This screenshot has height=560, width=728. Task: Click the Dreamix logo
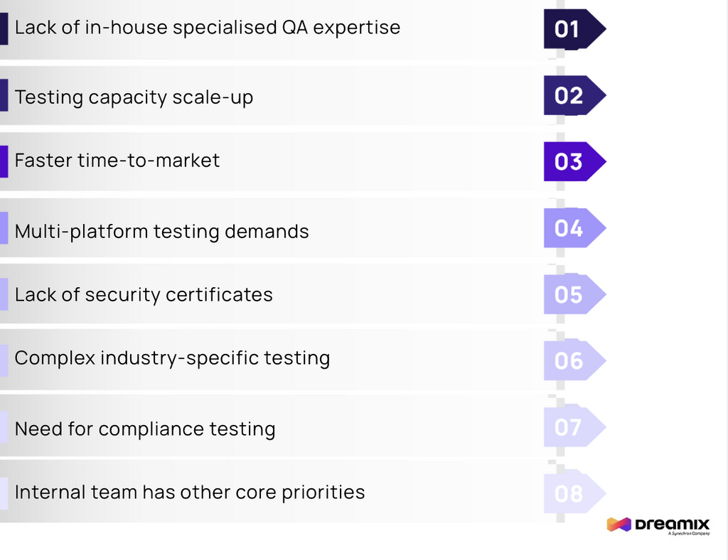pyautogui.click(x=658, y=525)
